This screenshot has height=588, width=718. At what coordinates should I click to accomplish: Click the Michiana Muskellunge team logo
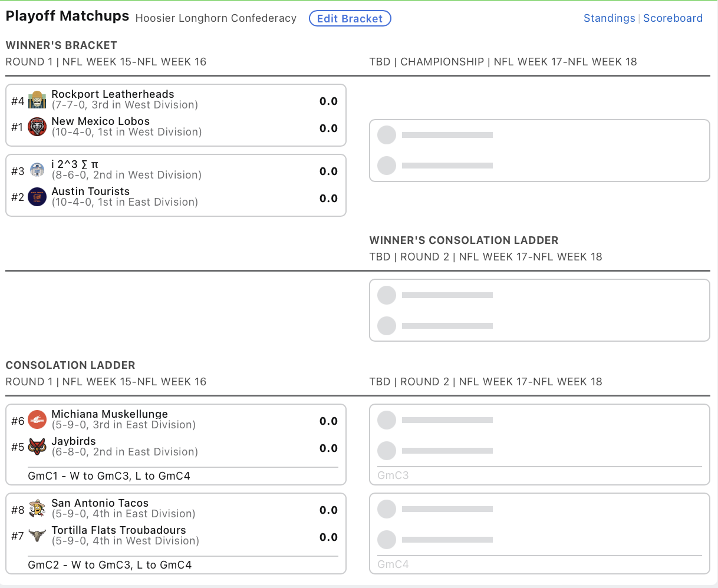click(37, 420)
